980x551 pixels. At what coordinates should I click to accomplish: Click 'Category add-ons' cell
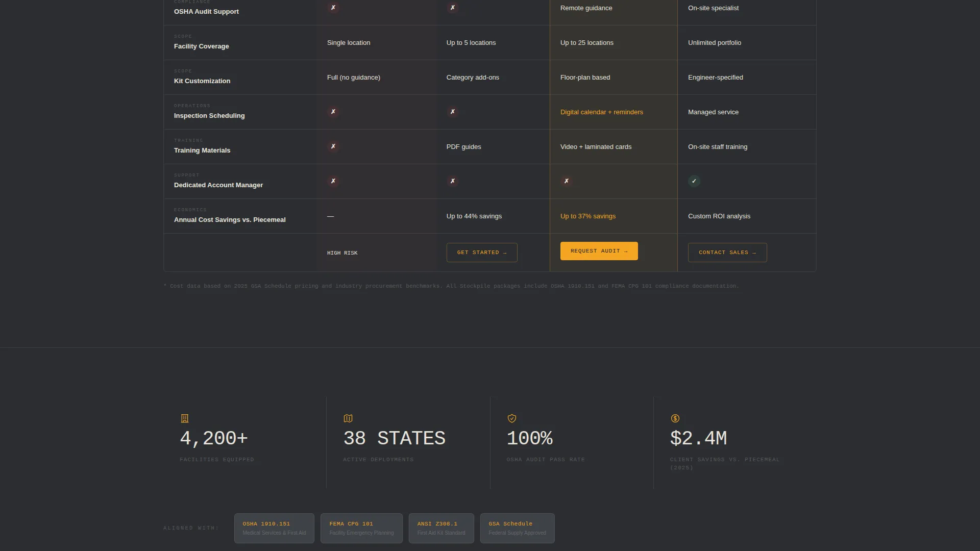473,78
